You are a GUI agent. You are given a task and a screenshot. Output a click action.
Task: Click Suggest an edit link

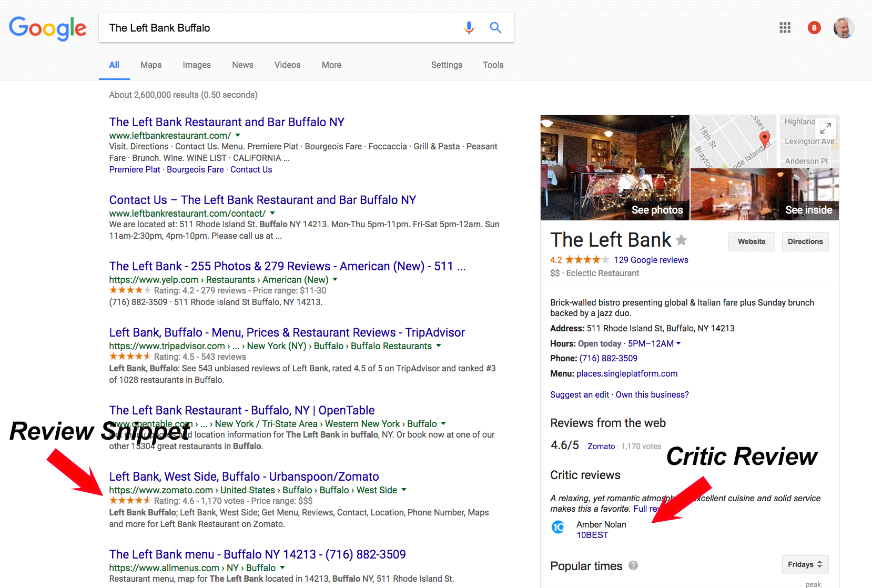coord(580,394)
